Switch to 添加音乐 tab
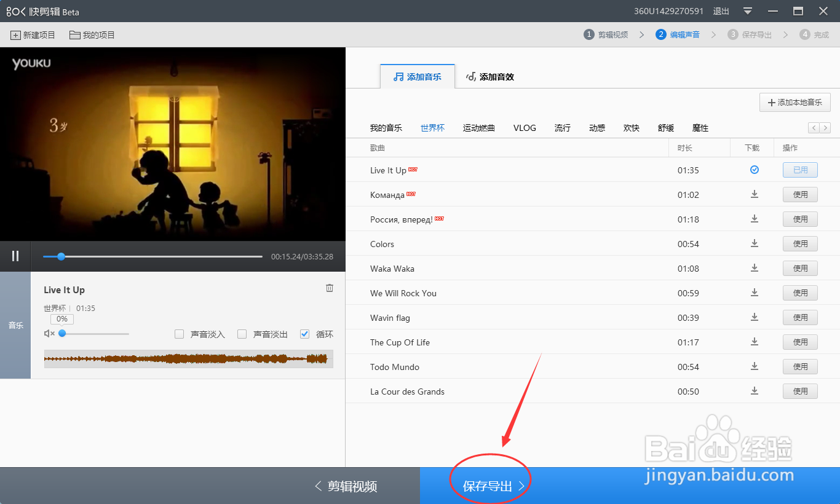840x504 pixels. point(418,77)
